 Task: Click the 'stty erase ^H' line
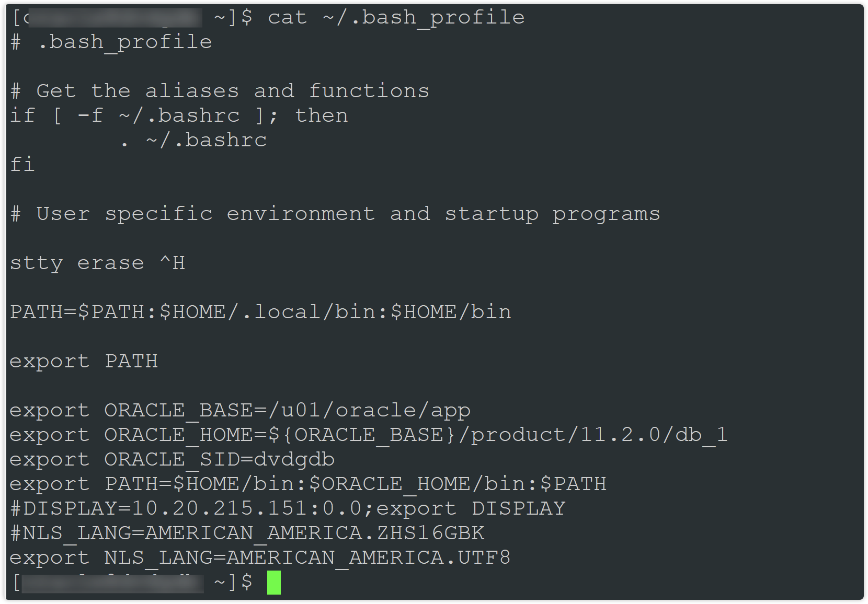[x=97, y=263]
